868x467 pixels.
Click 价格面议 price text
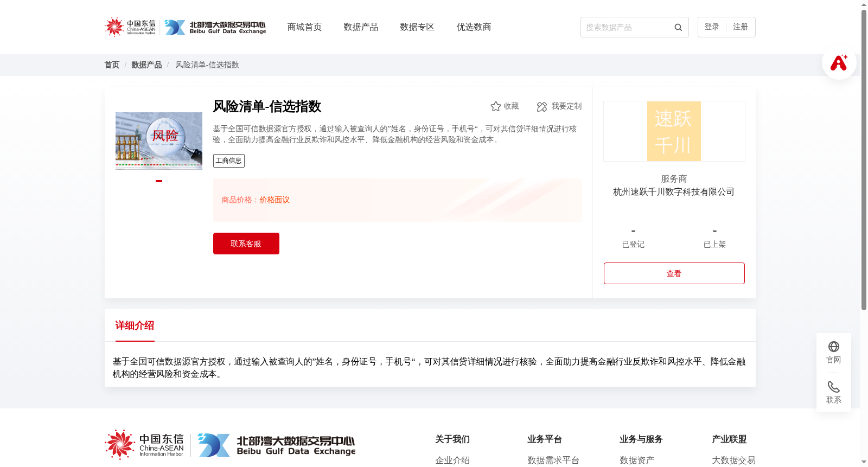tap(275, 200)
